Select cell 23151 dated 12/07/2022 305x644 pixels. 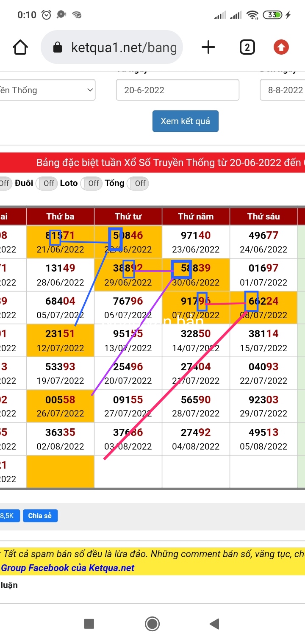pyautogui.click(x=60, y=341)
